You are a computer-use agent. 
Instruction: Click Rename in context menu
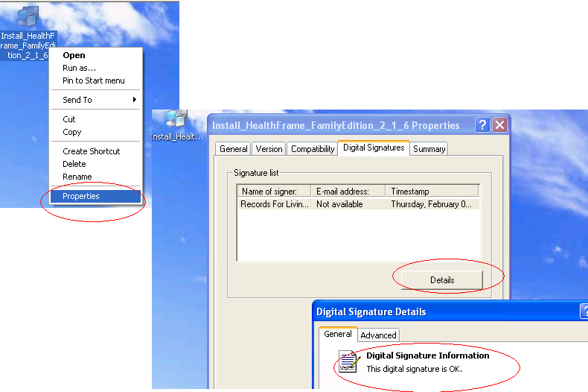(95, 177)
